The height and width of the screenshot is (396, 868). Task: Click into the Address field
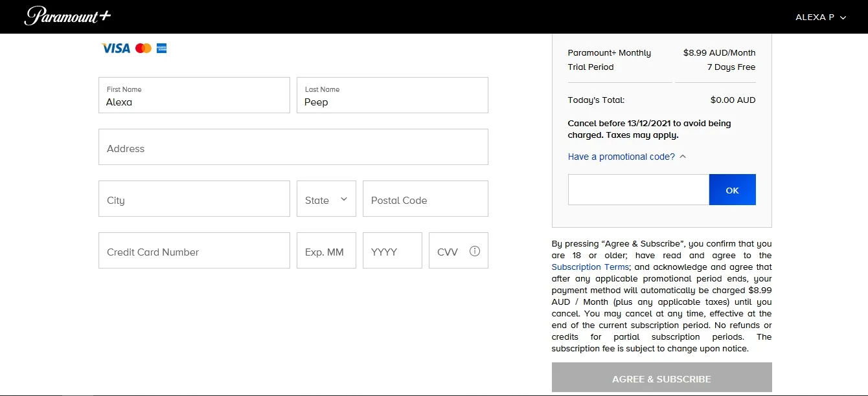[293, 148]
